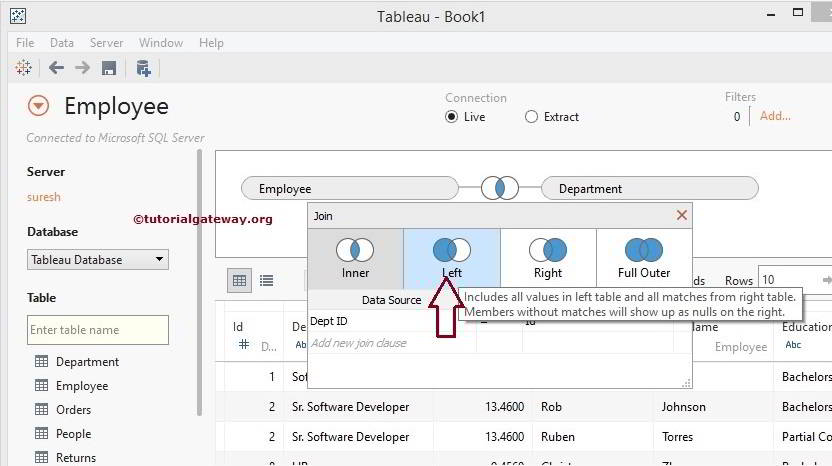This screenshot has width=832, height=466.
Task: Click the forward arrow in toolbar
Action: [82, 68]
